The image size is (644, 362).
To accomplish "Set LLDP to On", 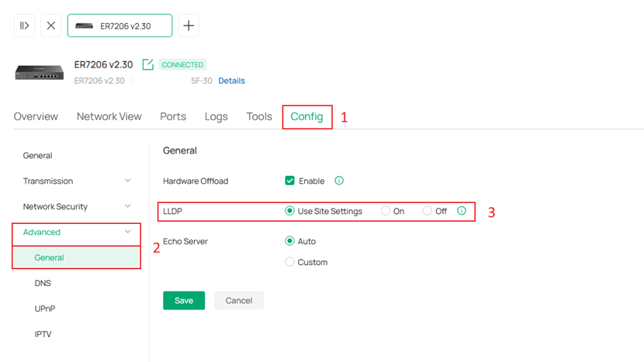I will point(386,211).
